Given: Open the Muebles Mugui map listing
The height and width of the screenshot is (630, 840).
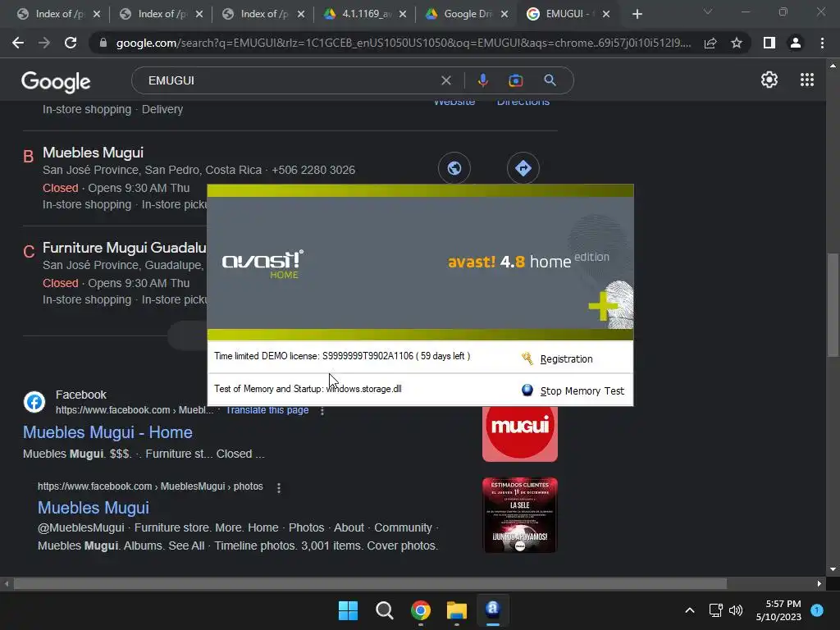Looking at the screenshot, I should pos(93,153).
